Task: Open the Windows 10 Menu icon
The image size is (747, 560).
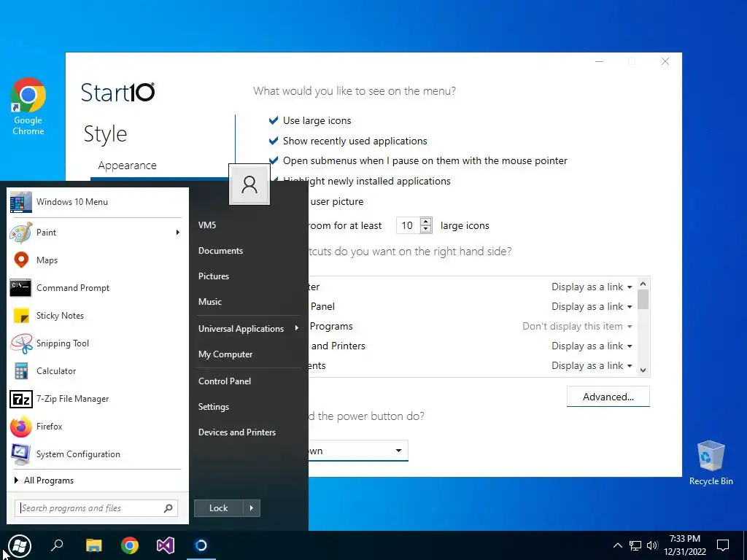Action: [x=21, y=202]
